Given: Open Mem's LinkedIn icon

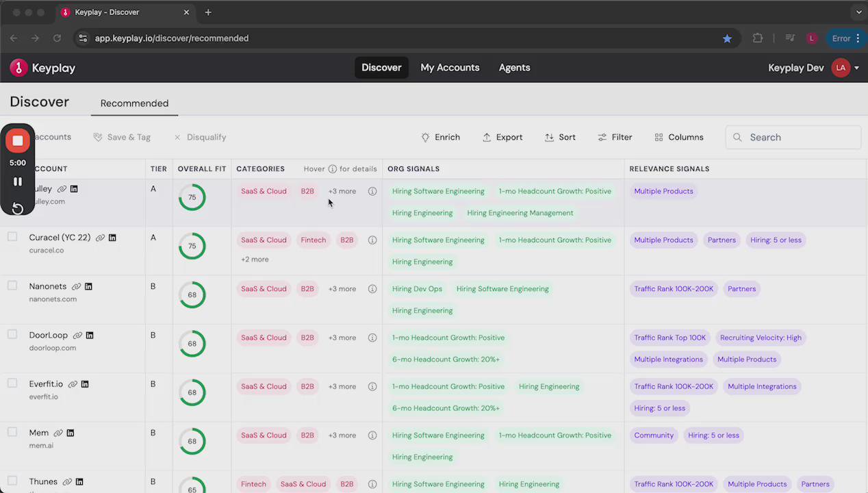Looking at the screenshot, I should 71,433.
